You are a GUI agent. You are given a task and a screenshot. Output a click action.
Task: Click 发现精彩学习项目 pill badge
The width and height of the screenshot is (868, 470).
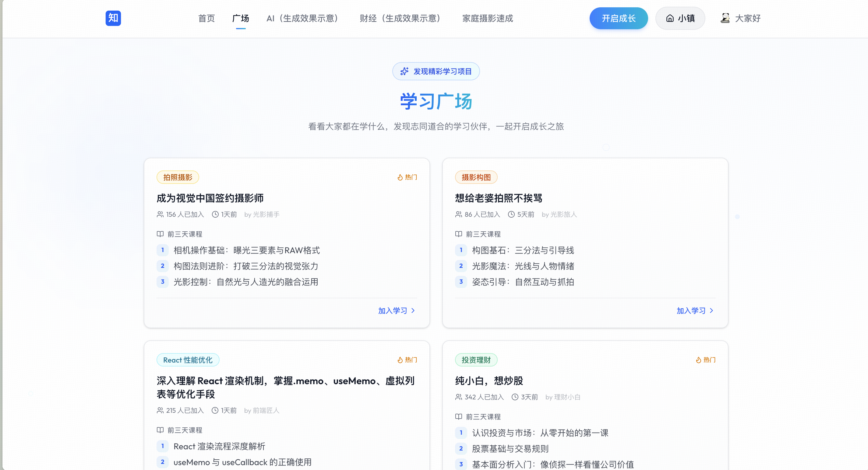(436, 71)
